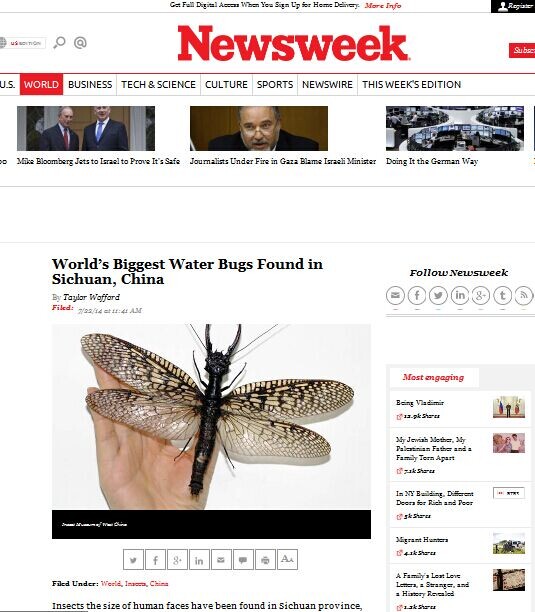Change text size with the Aa icon
This screenshot has width=535, height=612.
click(x=287, y=560)
